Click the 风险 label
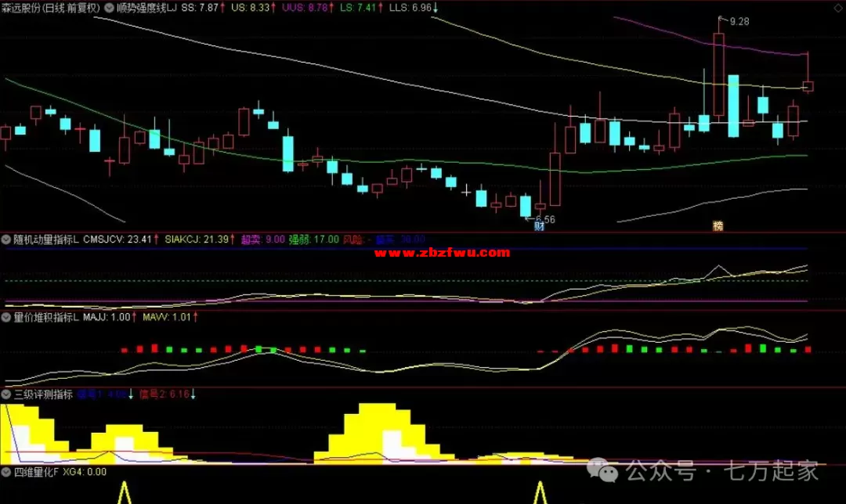The width and height of the screenshot is (846, 504). tap(352, 239)
